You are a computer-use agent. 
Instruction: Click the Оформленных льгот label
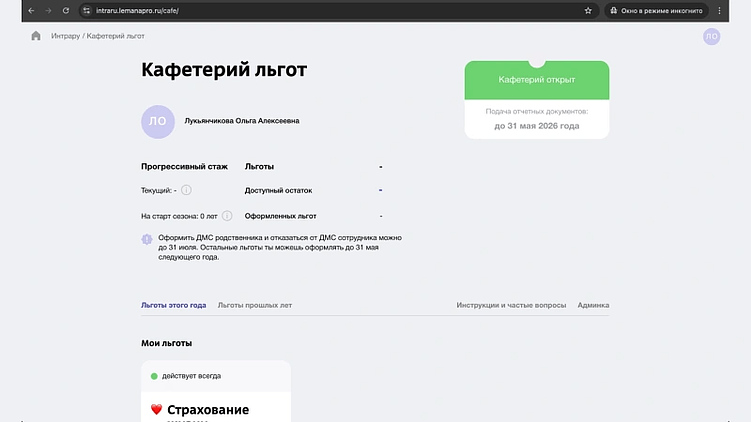[x=281, y=216]
